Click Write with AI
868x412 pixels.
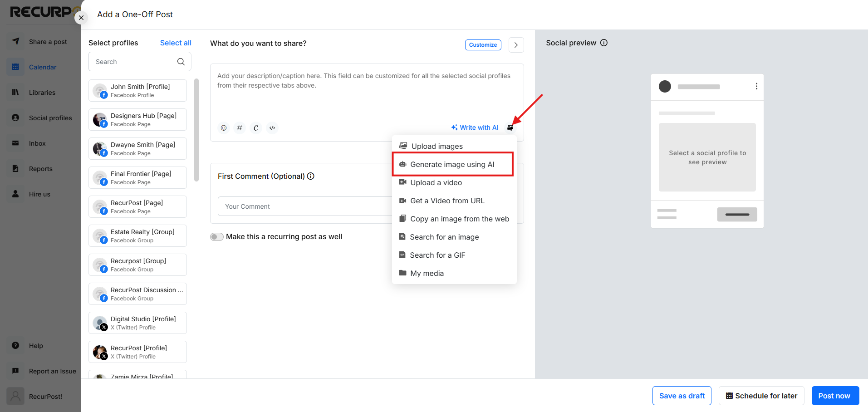tap(475, 128)
